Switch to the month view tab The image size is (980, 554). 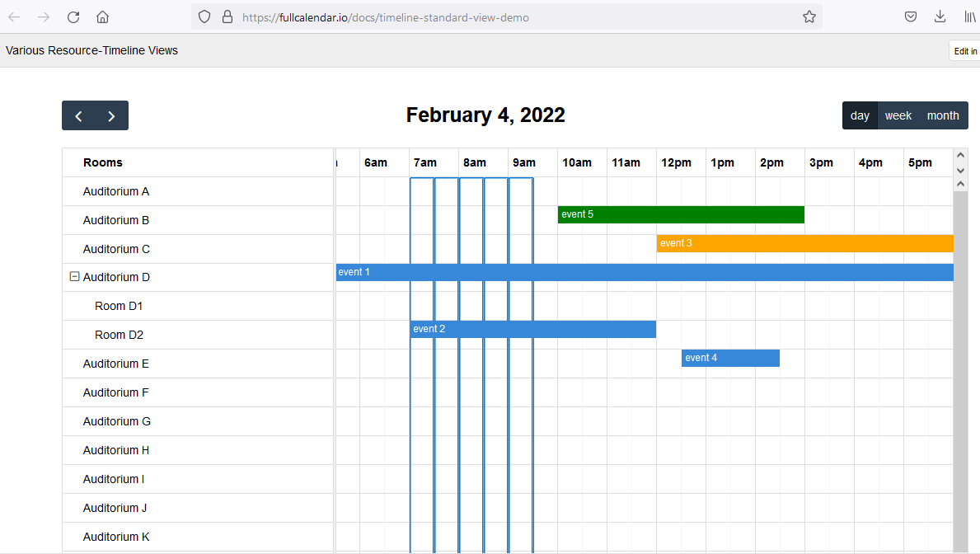click(x=942, y=115)
